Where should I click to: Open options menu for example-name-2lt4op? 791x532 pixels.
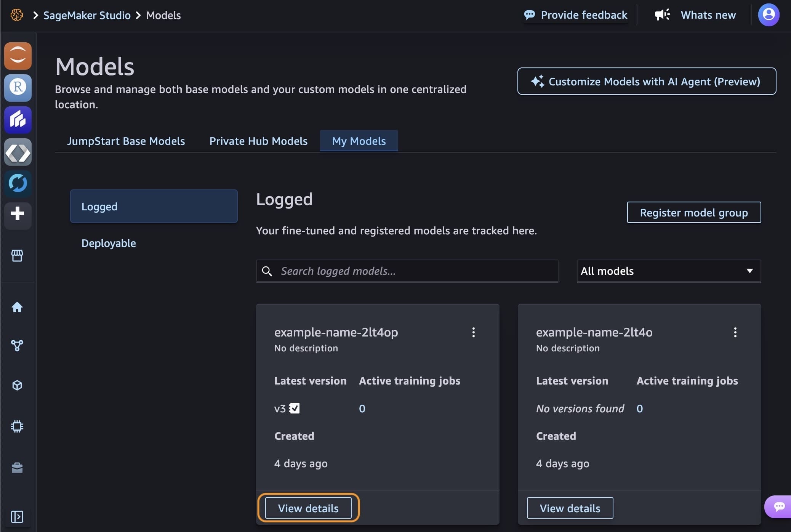474,332
